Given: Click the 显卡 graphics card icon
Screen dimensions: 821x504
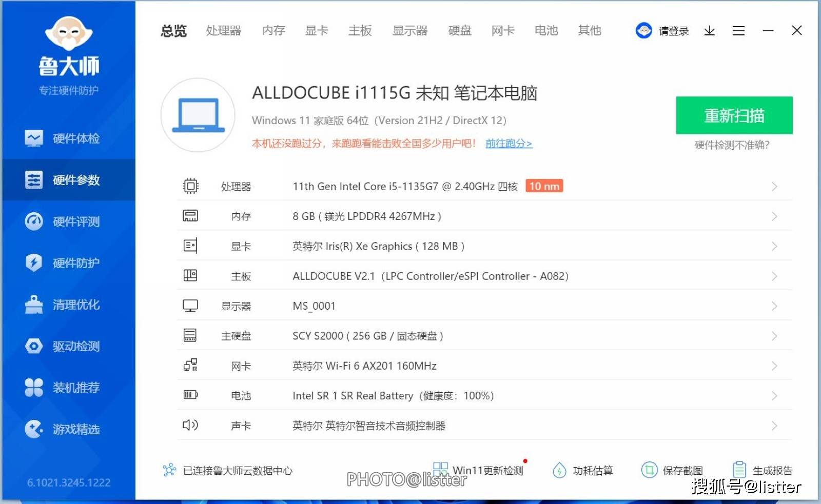Looking at the screenshot, I should (190, 246).
